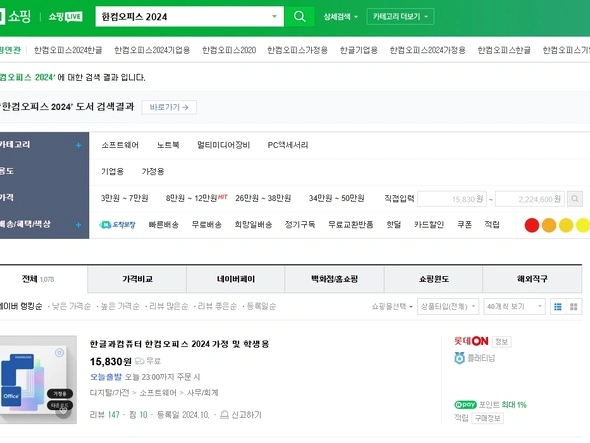Click the 롯데ON 정보 button
This screenshot has width=590, height=443.
(x=502, y=342)
